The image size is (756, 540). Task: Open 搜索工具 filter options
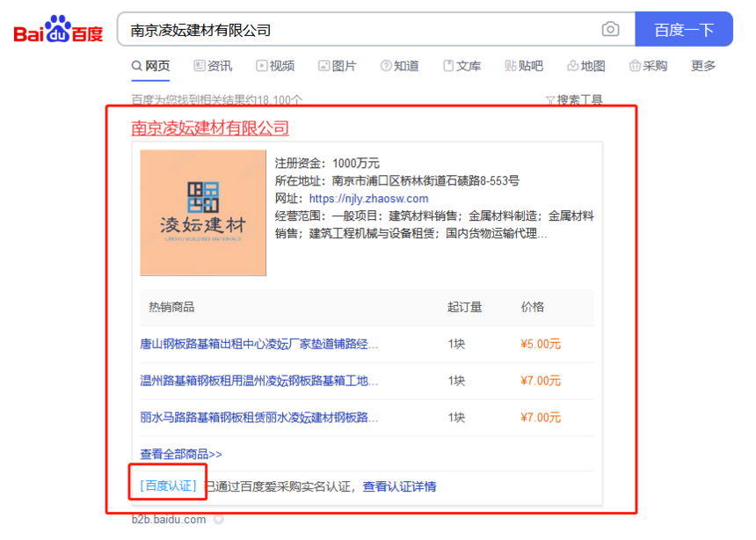coord(574,100)
